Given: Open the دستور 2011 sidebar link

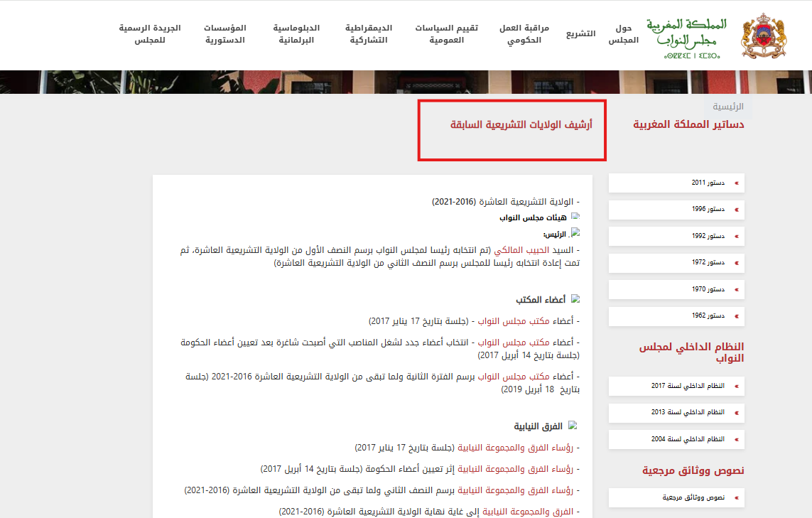Looking at the screenshot, I should [x=676, y=183].
